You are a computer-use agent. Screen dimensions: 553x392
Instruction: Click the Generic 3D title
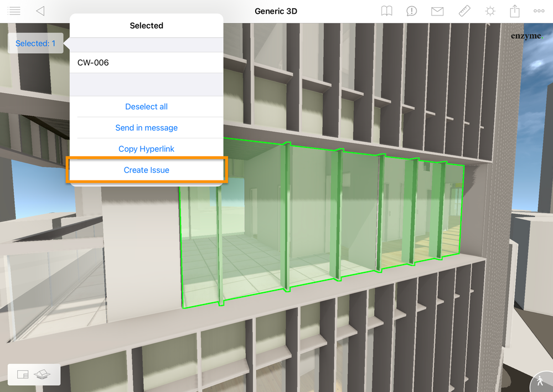point(276,11)
